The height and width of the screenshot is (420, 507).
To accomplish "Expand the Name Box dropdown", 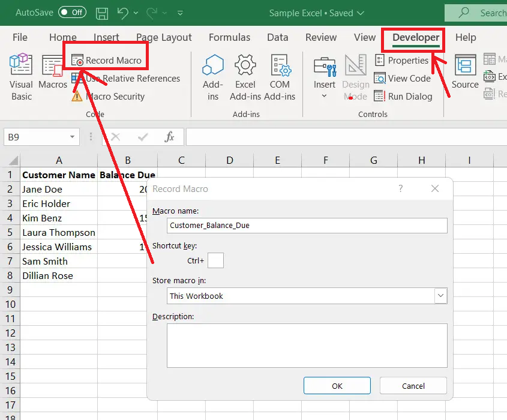I will coord(72,137).
